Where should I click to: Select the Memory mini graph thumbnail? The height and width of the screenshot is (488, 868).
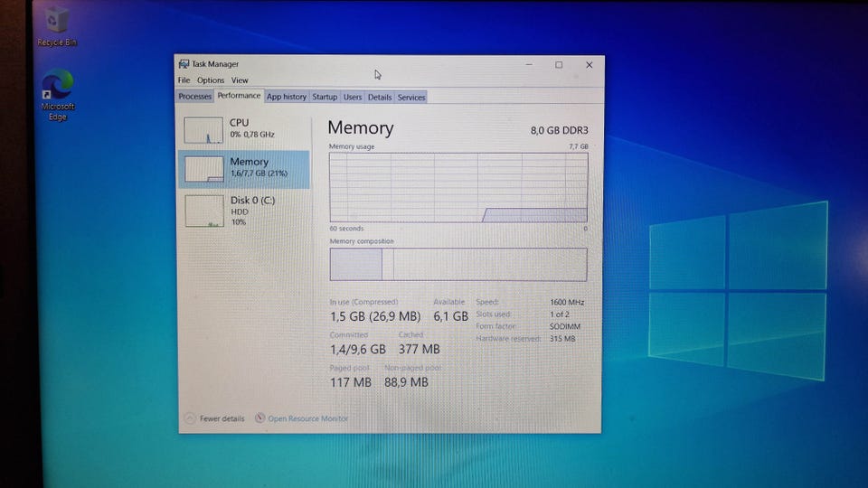203,169
